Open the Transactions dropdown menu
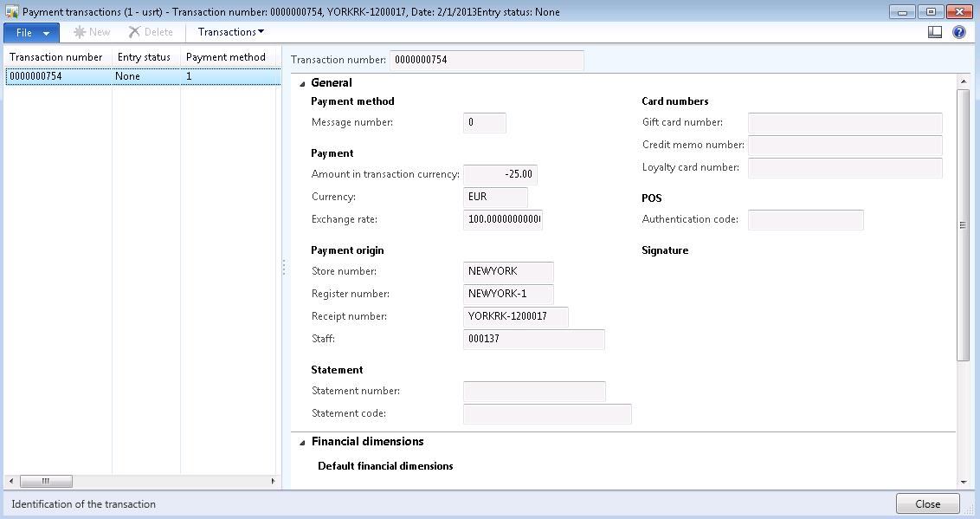 pyautogui.click(x=230, y=32)
